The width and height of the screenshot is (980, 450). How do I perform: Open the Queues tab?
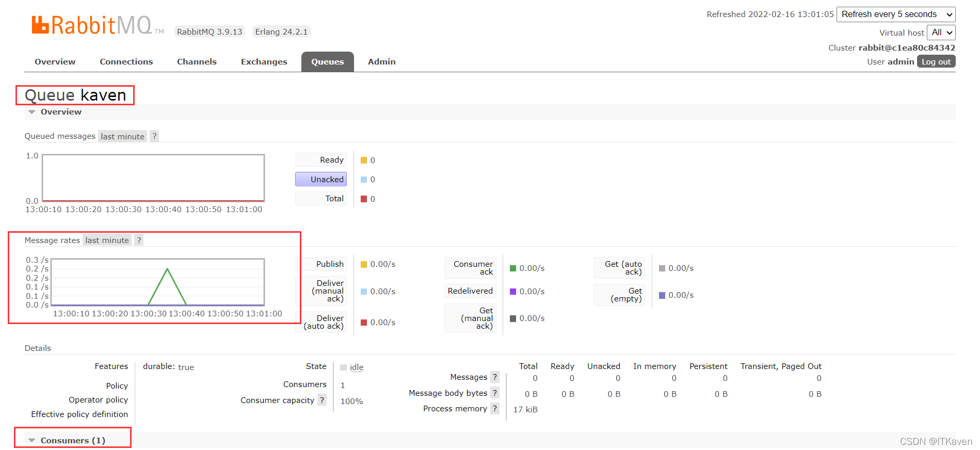coord(328,62)
